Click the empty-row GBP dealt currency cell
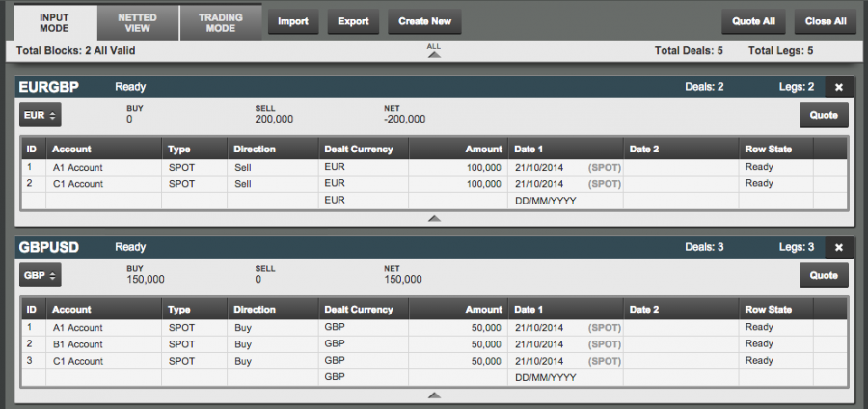The width and height of the screenshot is (868, 409). click(364, 377)
